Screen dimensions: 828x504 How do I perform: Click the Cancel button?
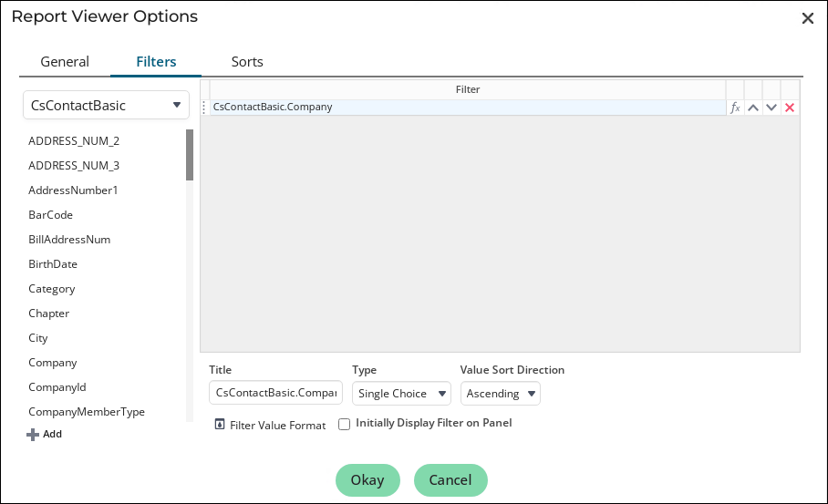coord(450,480)
